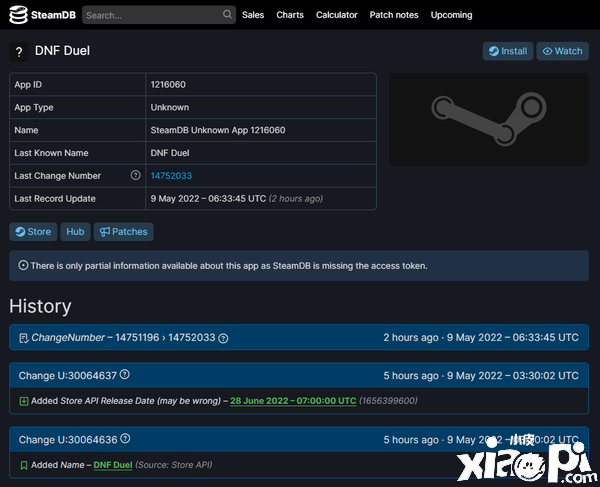This screenshot has height=487, width=600.
Task: Open the SteamDB logo home link
Action: point(42,15)
